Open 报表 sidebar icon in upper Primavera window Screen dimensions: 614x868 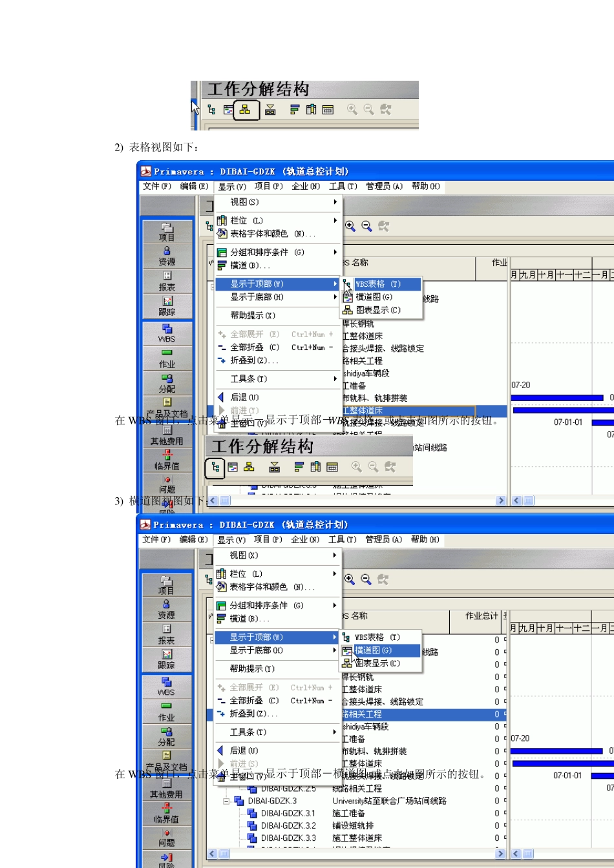click(x=167, y=282)
